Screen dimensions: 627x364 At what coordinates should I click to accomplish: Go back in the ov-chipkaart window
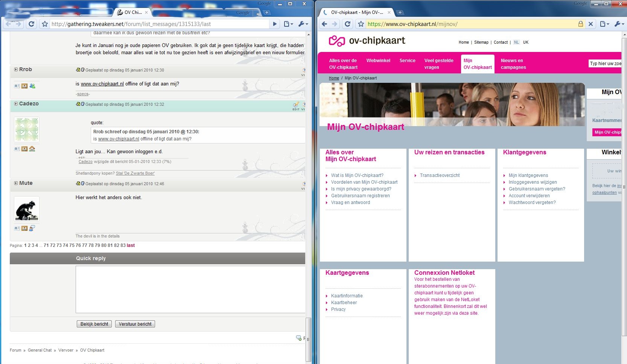click(x=324, y=24)
